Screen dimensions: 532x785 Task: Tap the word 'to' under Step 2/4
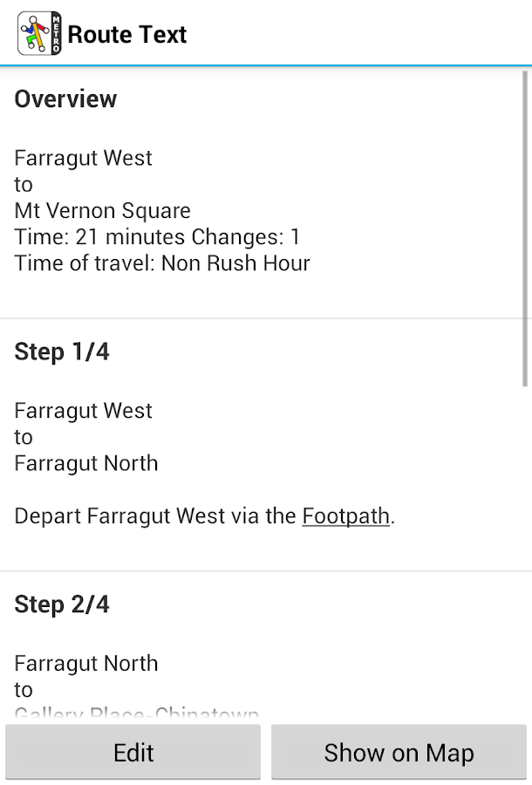24,691
